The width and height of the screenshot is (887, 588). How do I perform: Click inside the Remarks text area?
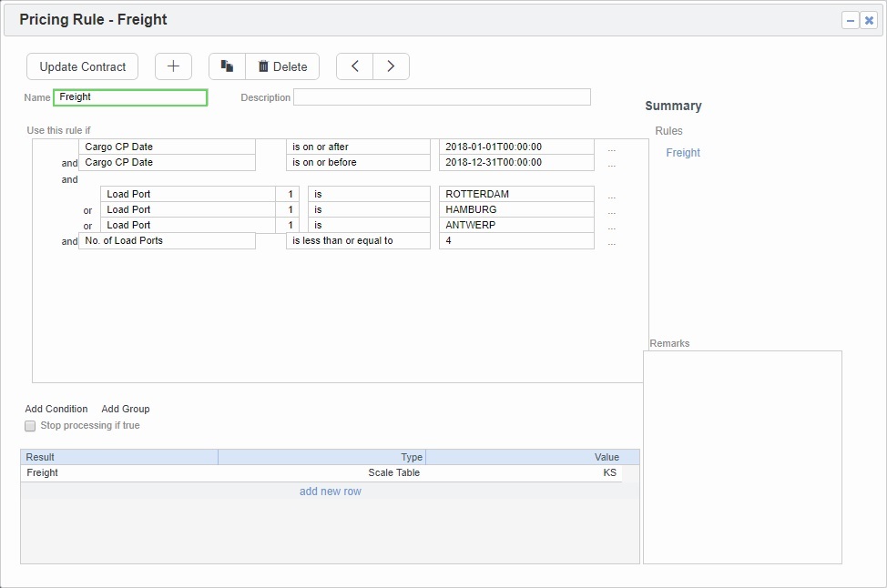coord(742,455)
